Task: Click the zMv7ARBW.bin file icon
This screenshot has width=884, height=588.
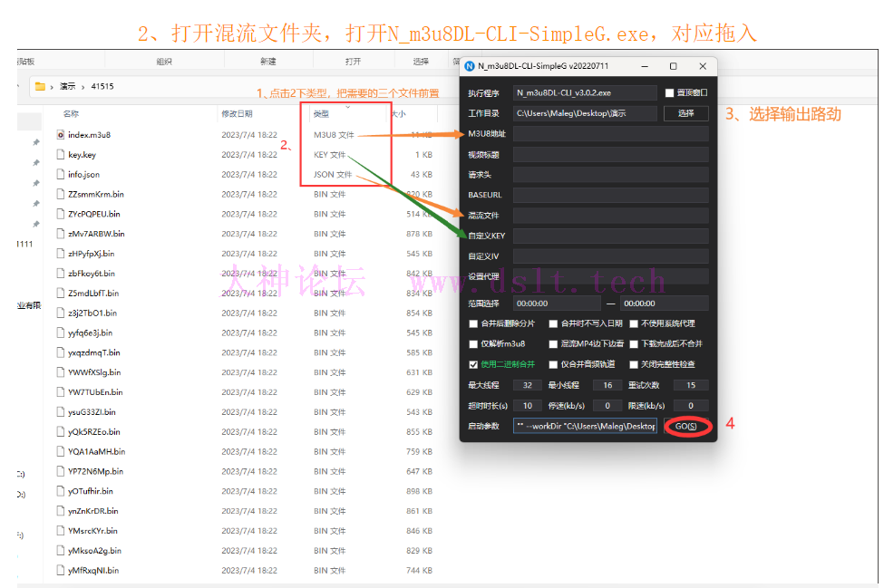Action: coord(61,233)
